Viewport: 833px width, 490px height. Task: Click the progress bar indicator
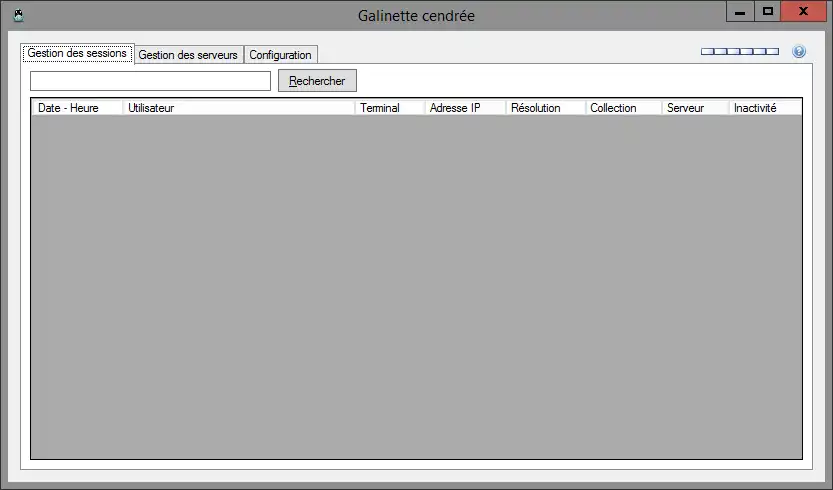pos(740,52)
